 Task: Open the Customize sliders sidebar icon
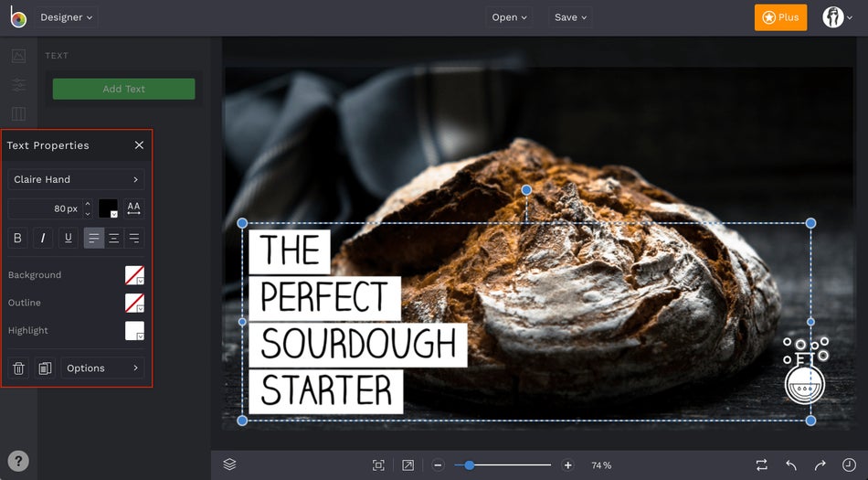click(x=18, y=84)
